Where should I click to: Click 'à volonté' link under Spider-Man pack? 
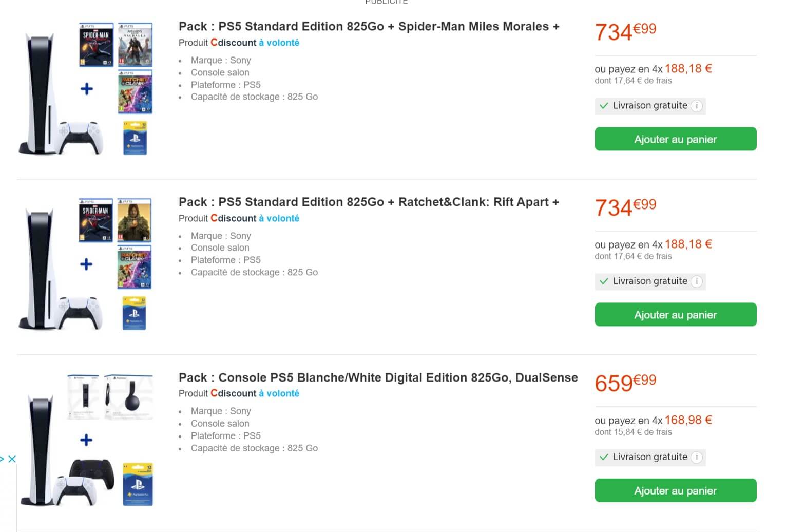pos(279,43)
